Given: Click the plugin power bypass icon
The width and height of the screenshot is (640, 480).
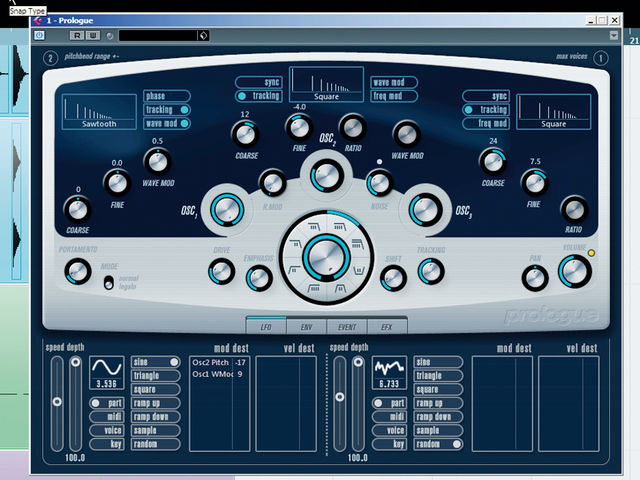Looking at the screenshot, I should [x=39, y=36].
